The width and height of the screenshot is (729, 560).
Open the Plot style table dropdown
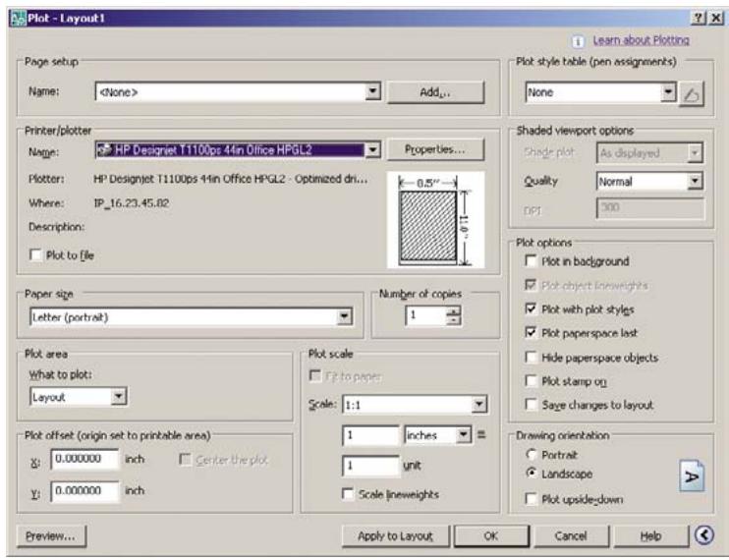coord(668,91)
